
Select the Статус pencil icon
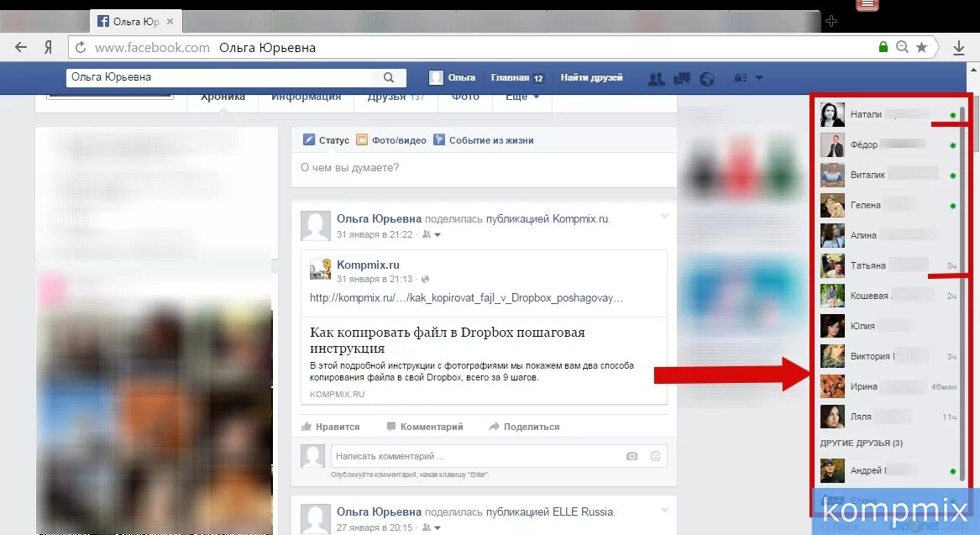(x=309, y=139)
